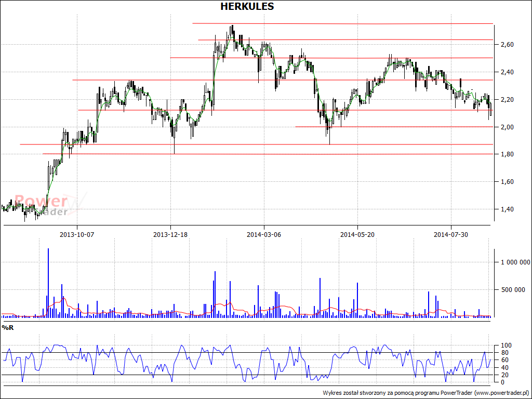Select the 2013-12-18 date label
532x399 pixels.
coord(170,234)
